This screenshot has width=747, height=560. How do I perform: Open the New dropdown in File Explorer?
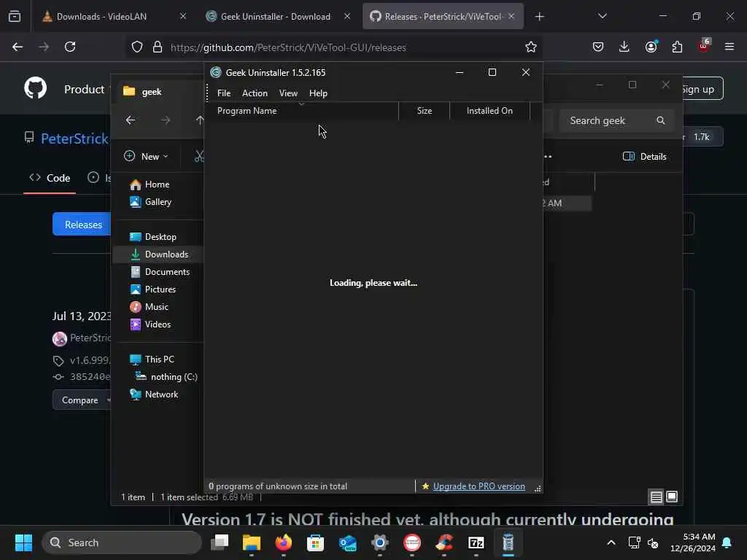point(146,156)
